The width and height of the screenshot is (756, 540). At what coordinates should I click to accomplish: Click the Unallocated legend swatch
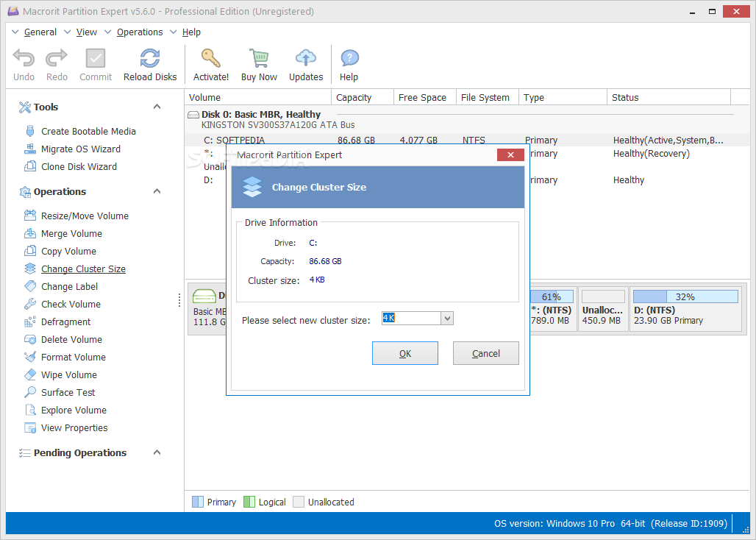coord(299,502)
